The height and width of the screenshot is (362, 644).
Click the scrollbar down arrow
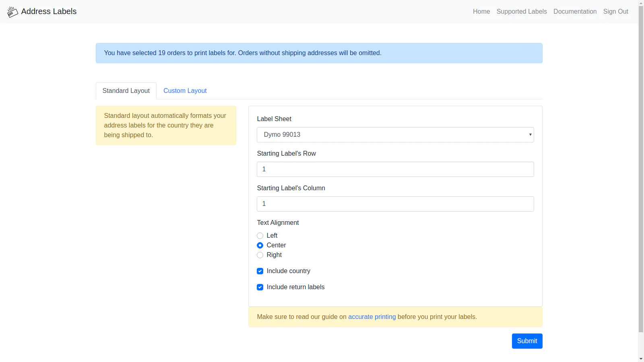tap(641, 359)
